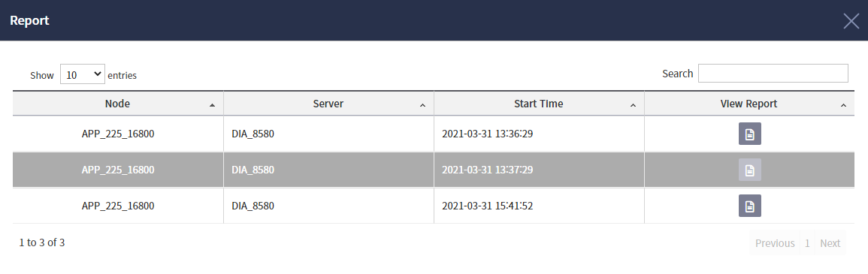Screen dimensions: 868x274
Task: Open the Show entries dropdown
Action: [x=83, y=74]
